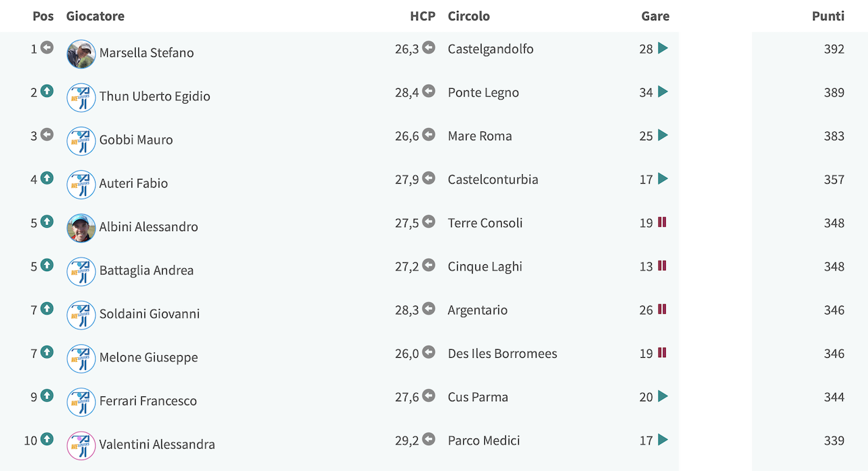The width and height of the screenshot is (868, 471).
Task: Click the HCP arrow icon beside 27,9
Action: tap(429, 178)
